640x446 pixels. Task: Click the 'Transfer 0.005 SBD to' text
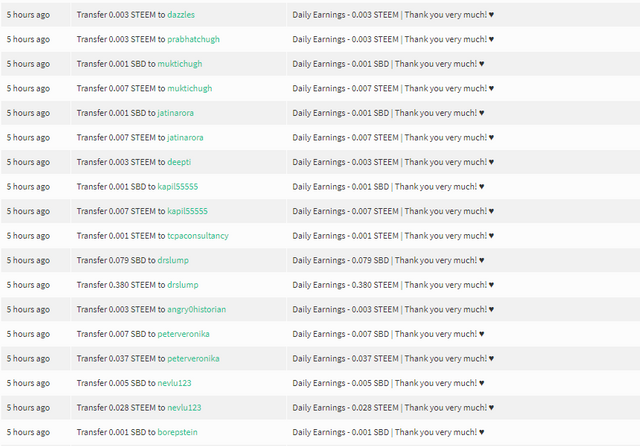click(116, 383)
